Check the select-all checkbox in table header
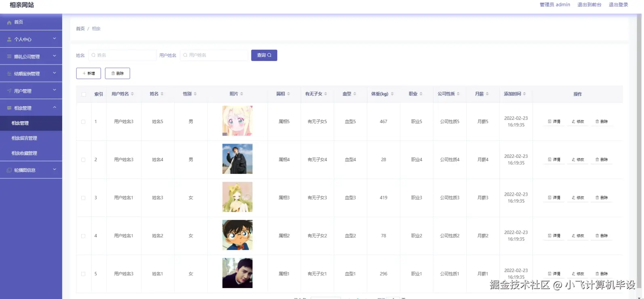The height and width of the screenshot is (299, 644). [84, 94]
